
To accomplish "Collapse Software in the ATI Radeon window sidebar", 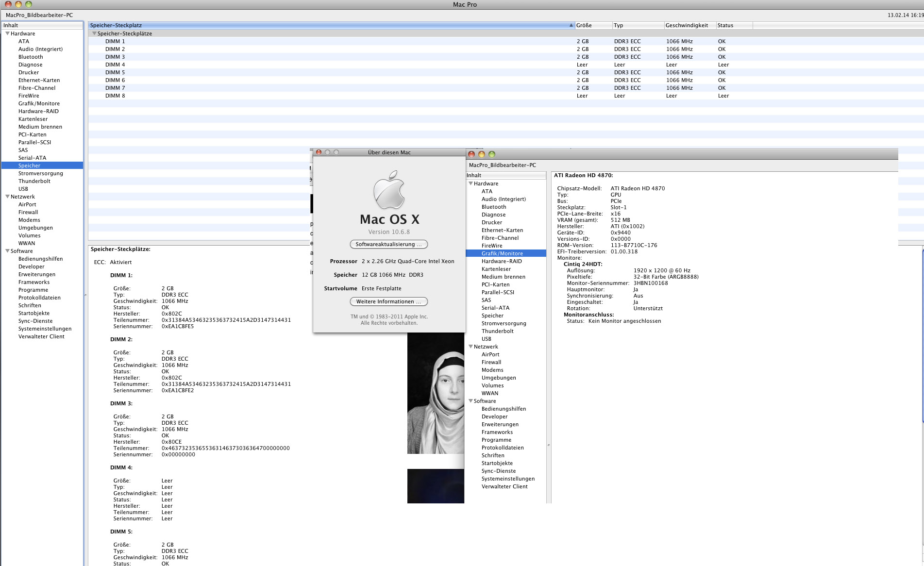I will [x=470, y=401].
